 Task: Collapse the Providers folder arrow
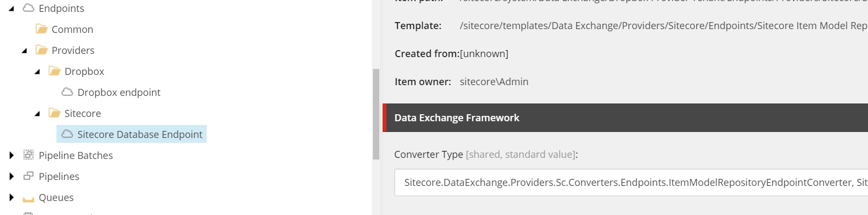tap(24, 51)
